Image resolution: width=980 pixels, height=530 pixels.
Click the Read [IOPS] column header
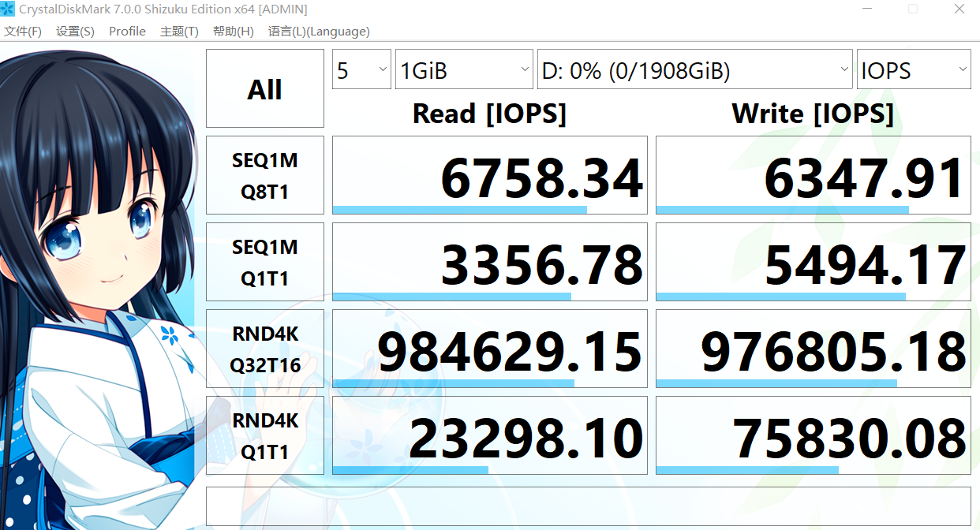coord(490,114)
